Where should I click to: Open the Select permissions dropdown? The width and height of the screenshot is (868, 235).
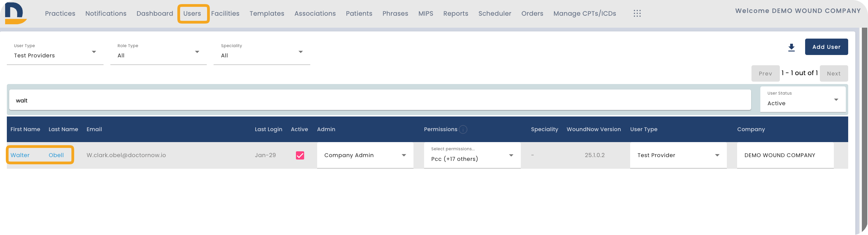pos(472,155)
